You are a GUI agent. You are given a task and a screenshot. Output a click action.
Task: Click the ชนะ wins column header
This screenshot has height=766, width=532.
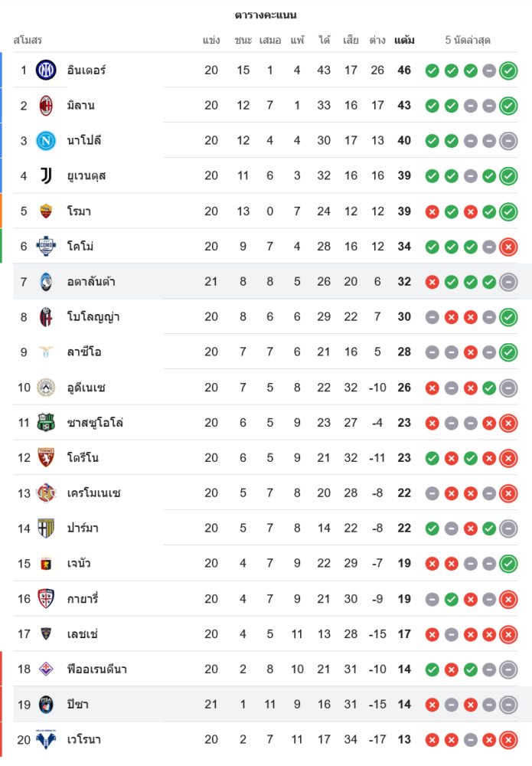click(243, 40)
